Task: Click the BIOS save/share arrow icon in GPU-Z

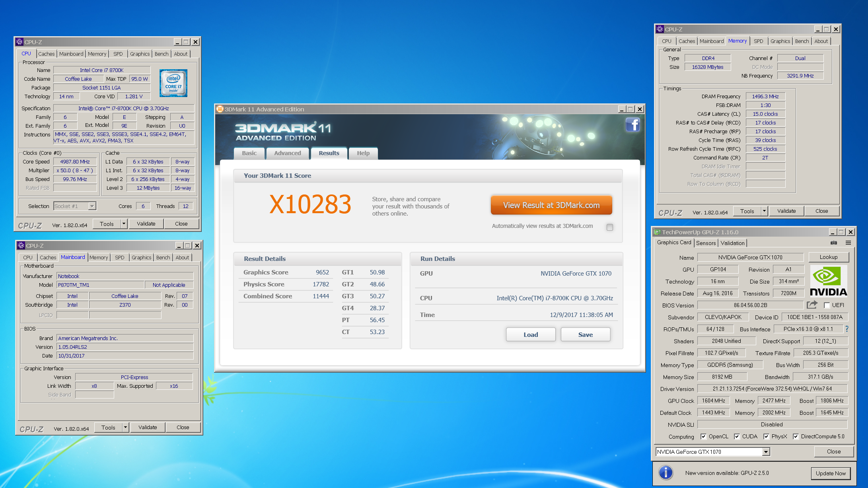Action: click(x=812, y=305)
